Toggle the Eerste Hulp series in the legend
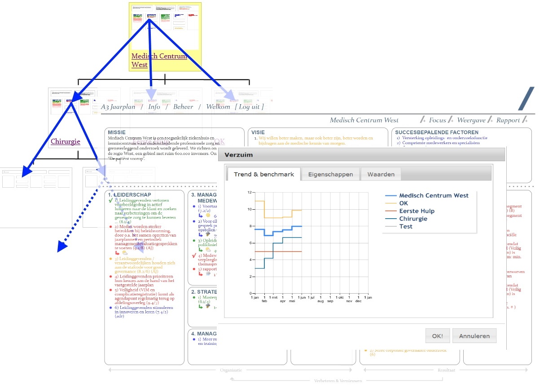This screenshot has height=392, width=544. pyautogui.click(x=417, y=211)
